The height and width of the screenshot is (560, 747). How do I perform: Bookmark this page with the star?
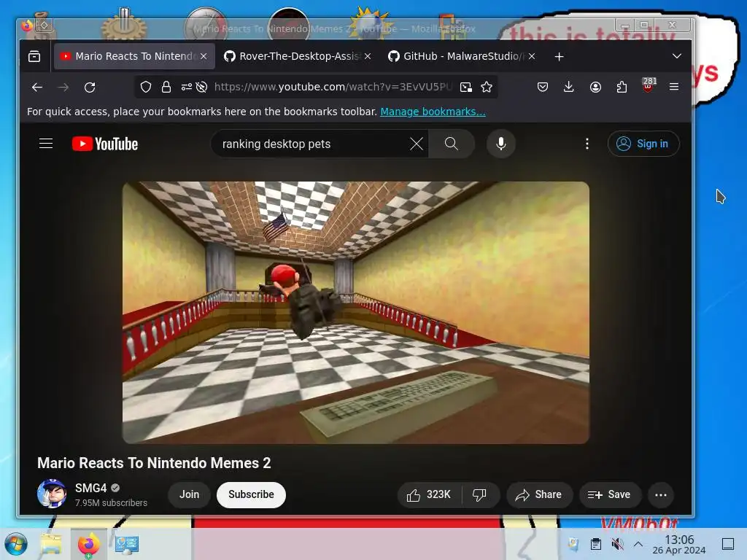487,87
